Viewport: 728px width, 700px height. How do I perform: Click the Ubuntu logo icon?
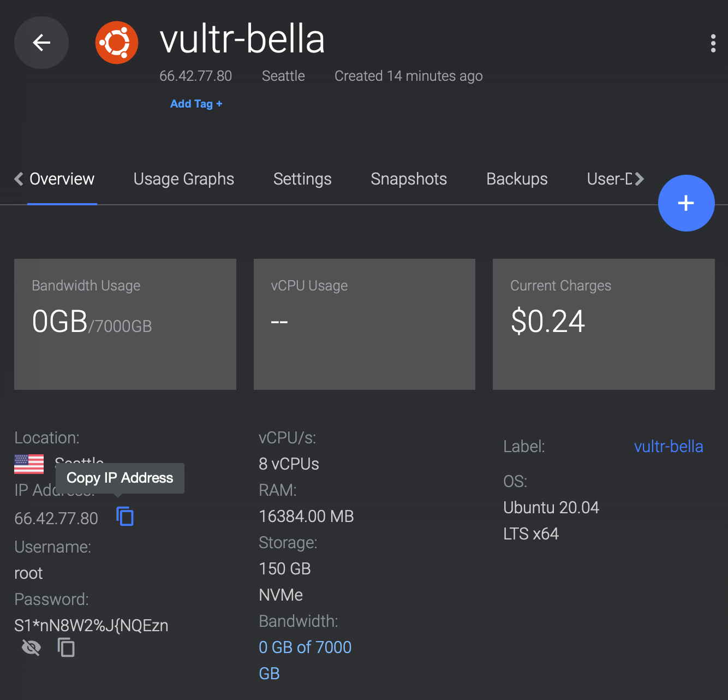pos(116,43)
